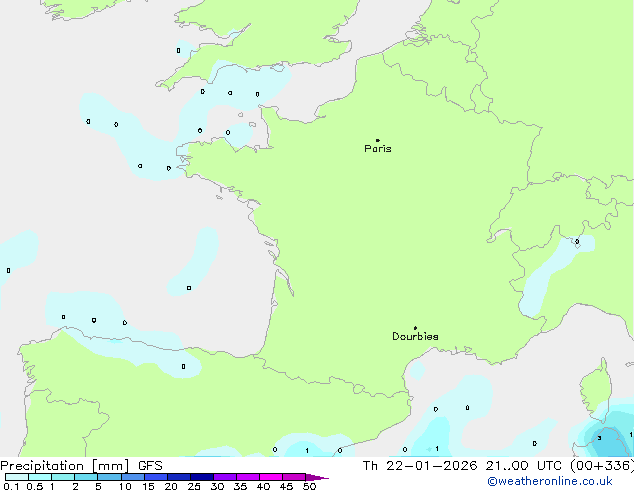Click the Paris city label
This screenshot has height=490, width=634.
pyautogui.click(x=378, y=149)
